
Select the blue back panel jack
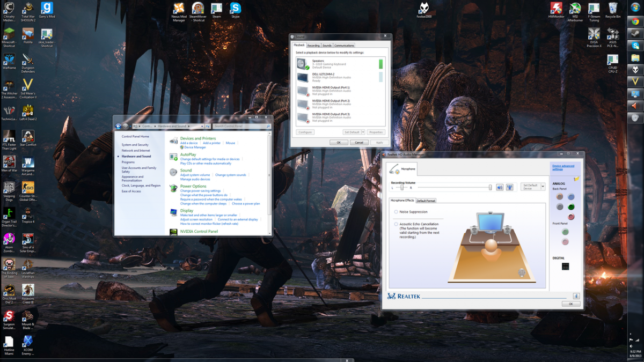(x=571, y=197)
